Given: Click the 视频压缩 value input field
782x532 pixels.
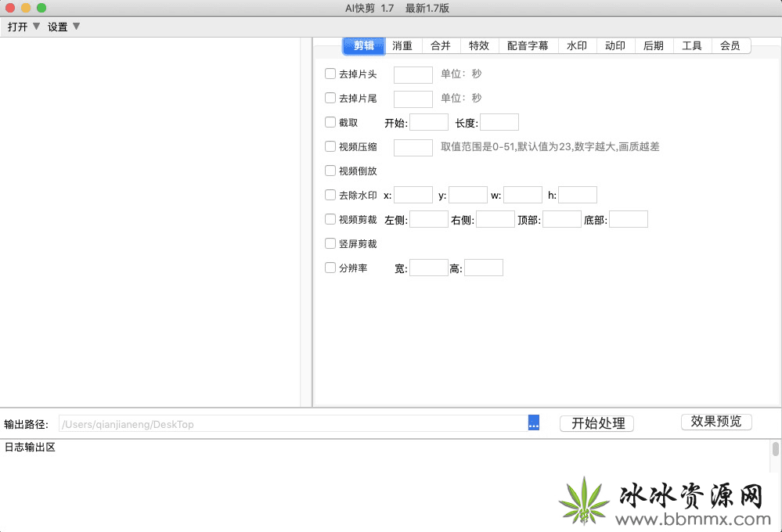Looking at the screenshot, I should (x=413, y=148).
